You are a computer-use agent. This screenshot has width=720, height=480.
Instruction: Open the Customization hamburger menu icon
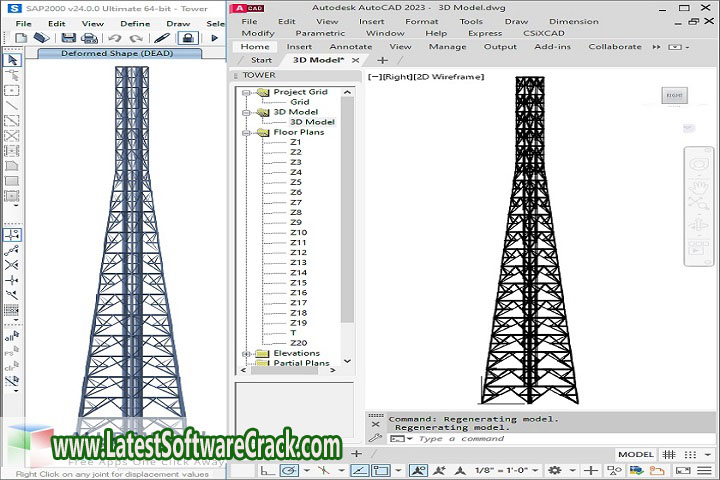704,470
